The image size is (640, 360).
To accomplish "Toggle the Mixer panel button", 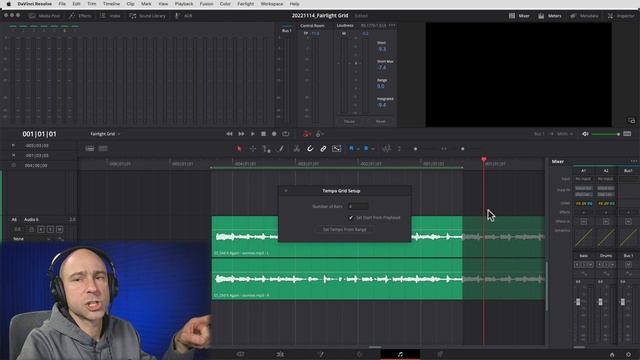I will pyautogui.click(x=519, y=16).
